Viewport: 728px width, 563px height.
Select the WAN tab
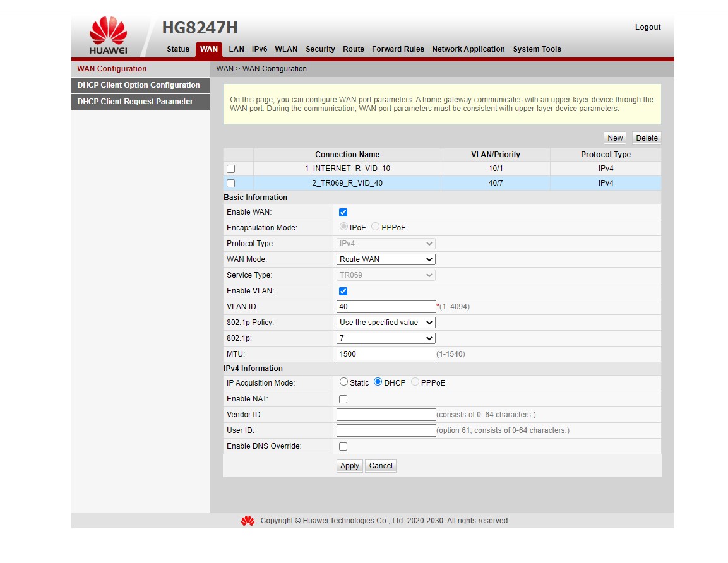(x=209, y=49)
